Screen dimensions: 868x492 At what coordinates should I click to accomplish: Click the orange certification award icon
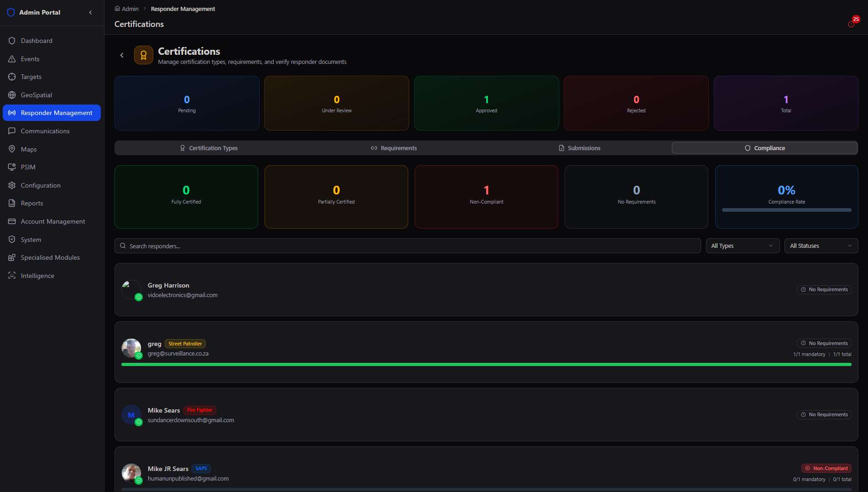click(x=143, y=55)
